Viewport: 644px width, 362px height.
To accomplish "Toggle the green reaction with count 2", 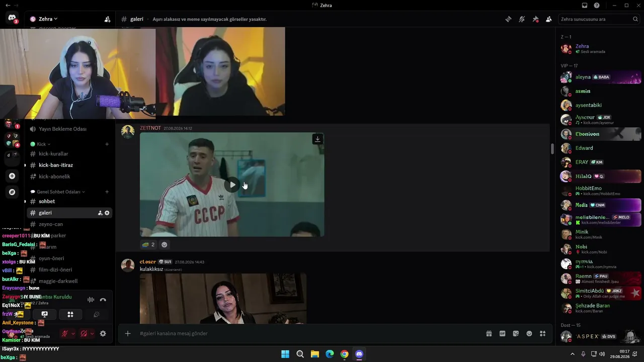I will [148, 244].
